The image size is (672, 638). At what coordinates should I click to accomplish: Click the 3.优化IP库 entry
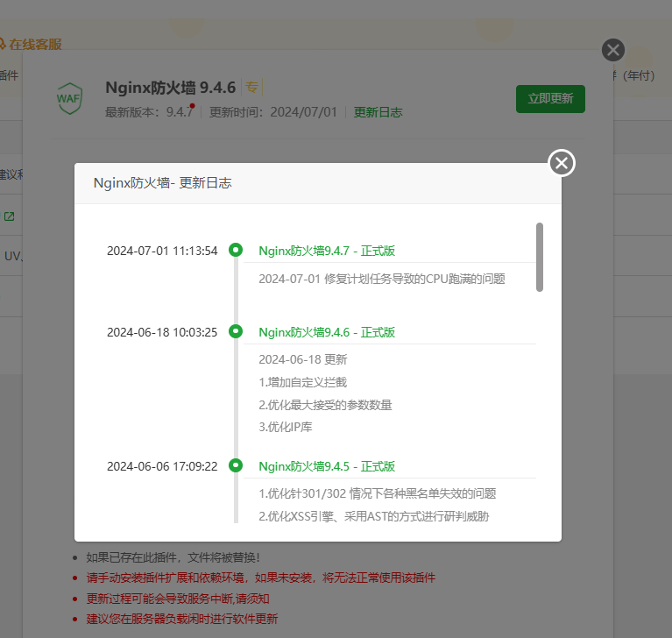pyautogui.click(x=286, y=427)
